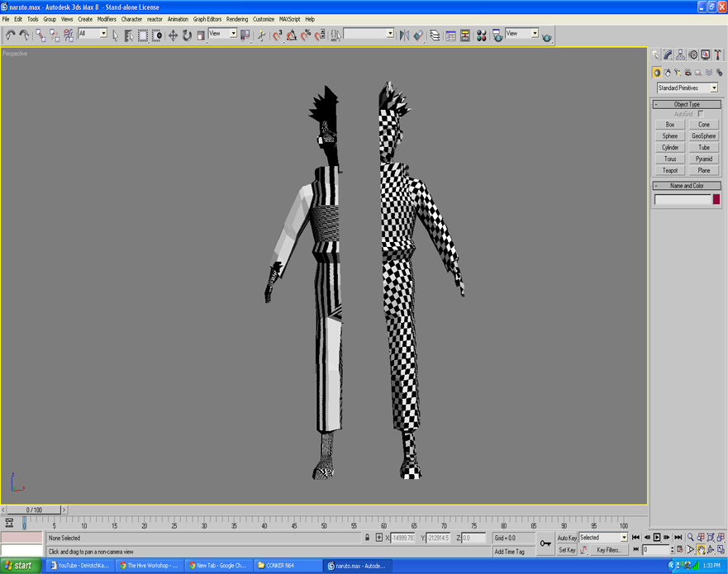Viewport: 728px width, 574px height.
Task: Select the Systems category icon
Action: click(x=719, y=73)
